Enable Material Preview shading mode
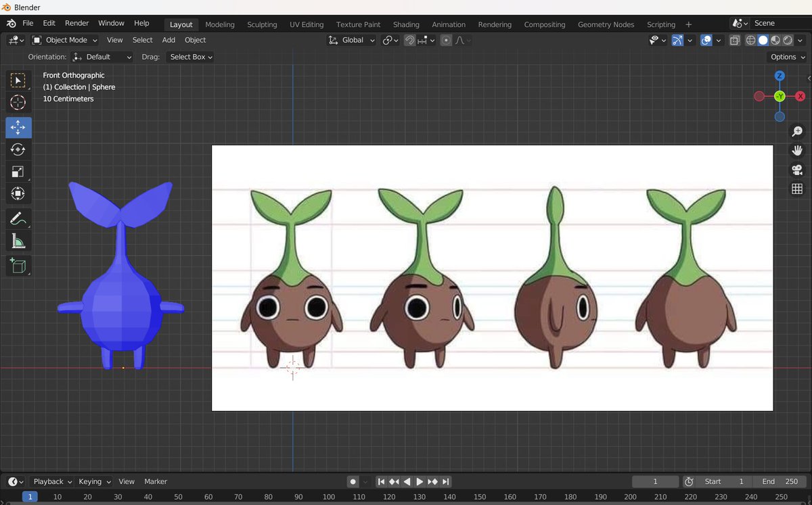Viewport: 812px width, 505px height. tap(775, 40)
